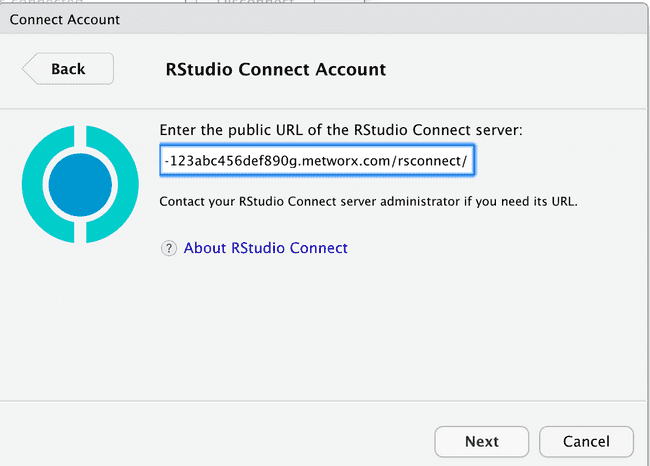Viewport: 650px width, 466px height.
Task: Click the 'Contact your RStudio Connect server administrator' text
Action: (x=368, y=201)
